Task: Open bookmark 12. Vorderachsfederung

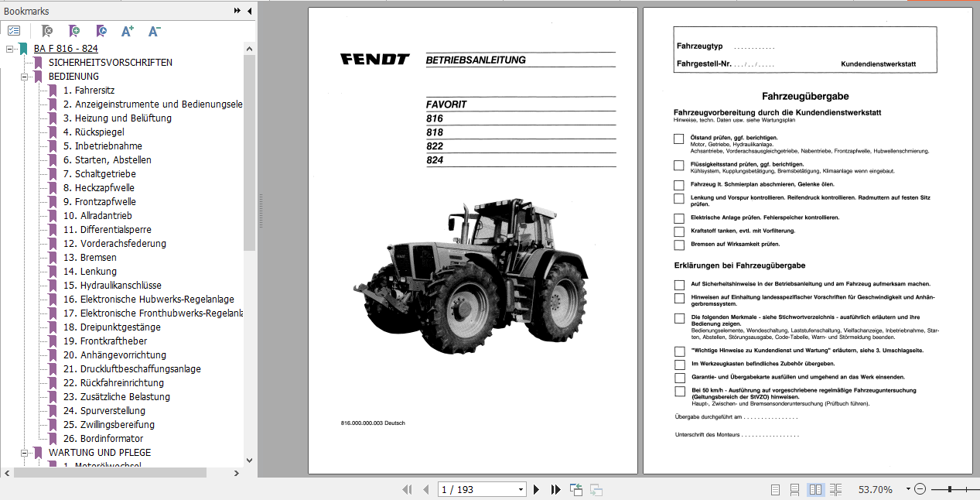Action: (x=114, y=244)
